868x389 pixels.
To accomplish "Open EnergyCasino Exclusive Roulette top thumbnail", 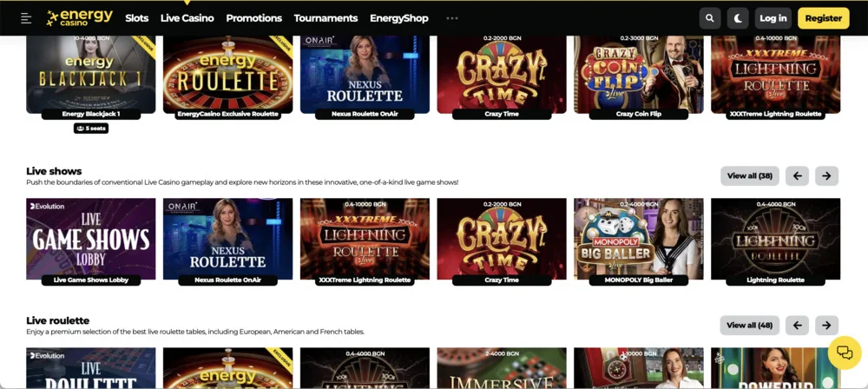I will [x=227, y=75].
